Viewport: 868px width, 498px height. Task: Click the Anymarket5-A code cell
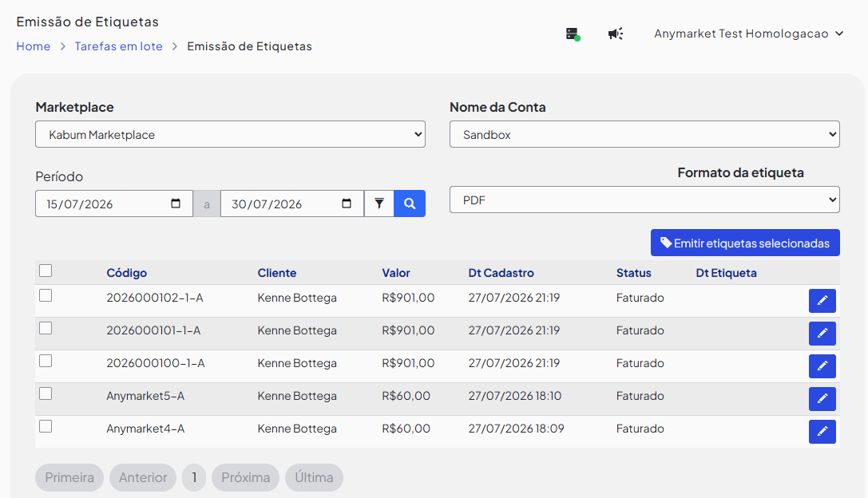(x=145, y=396)
